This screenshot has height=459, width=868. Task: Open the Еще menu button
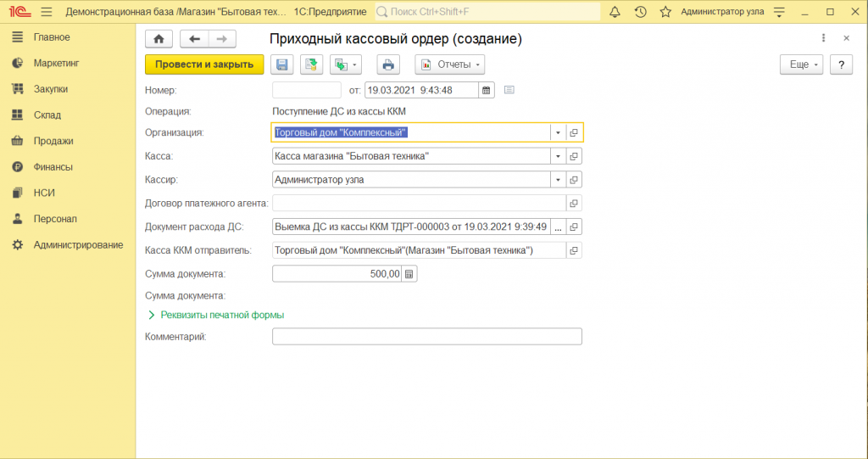(x=801, y=64)
